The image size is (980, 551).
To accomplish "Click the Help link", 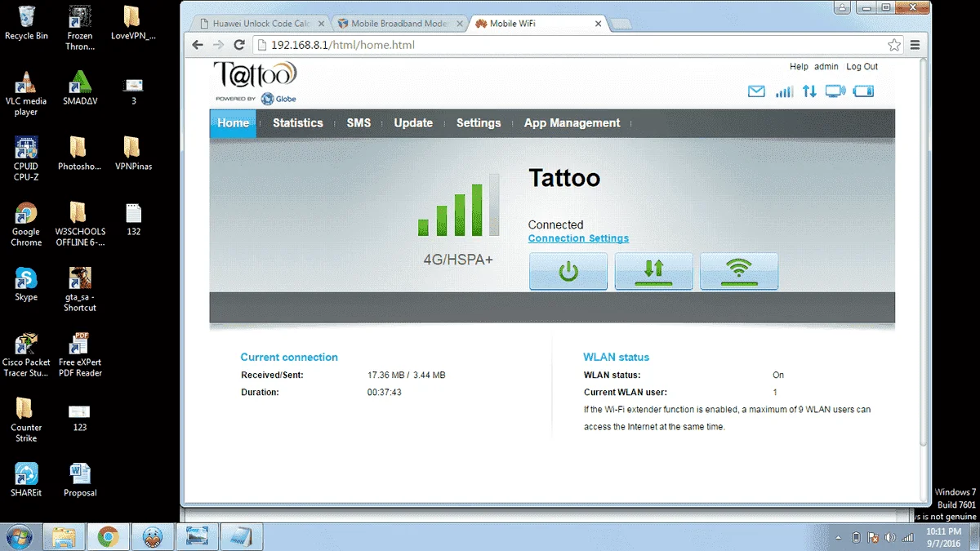I will 799,67.
